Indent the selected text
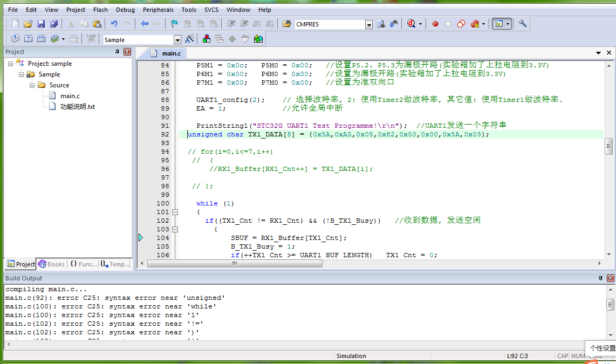This screenshot has height=364, width=616. click(x=231, y=24)
